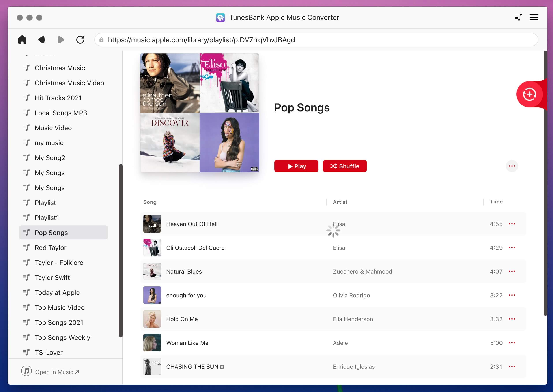Open more options for Woman Like Me
Image resolution: width=553 pixels, height=392 pixels.
coord(512,343)
